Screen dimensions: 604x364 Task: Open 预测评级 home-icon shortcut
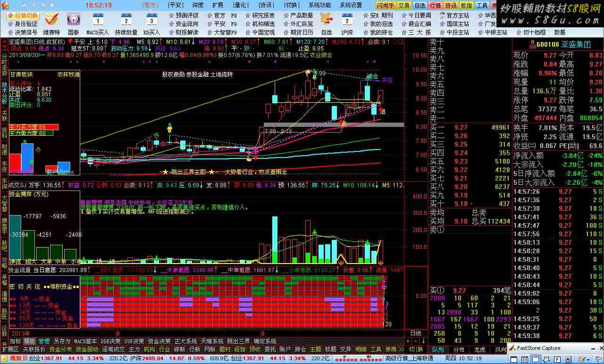tap(183, 15)
